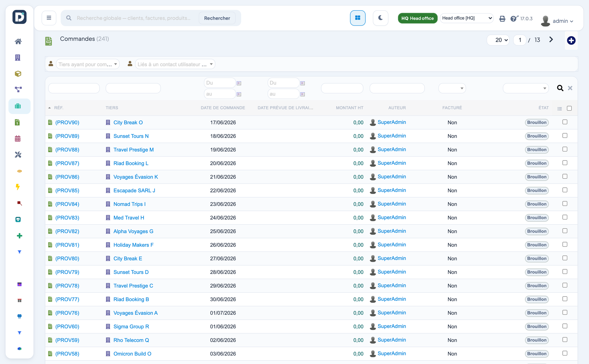Open third party City Break O
The height and width of the screenshot is (364, 589).
pos(128,122)
